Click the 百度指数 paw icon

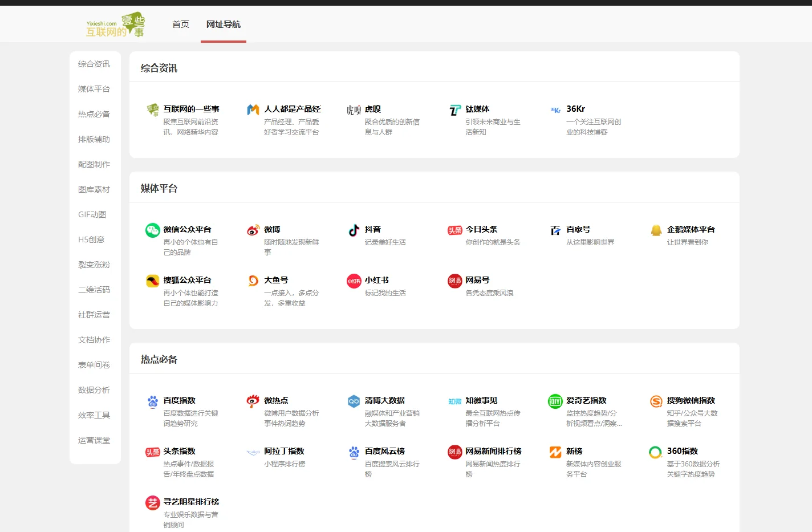152,401
